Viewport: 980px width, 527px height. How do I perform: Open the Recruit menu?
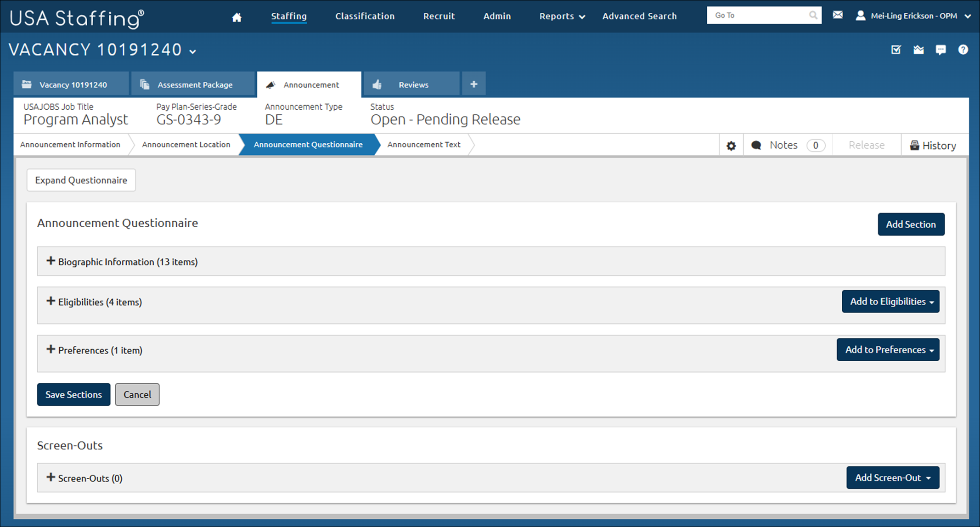(x=439, y=16)
